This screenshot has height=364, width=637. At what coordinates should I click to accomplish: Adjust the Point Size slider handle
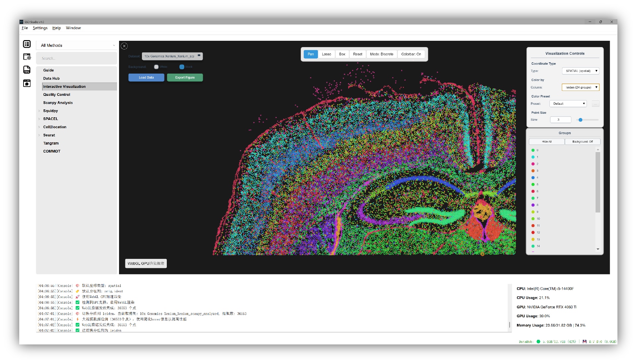[580, 120]
